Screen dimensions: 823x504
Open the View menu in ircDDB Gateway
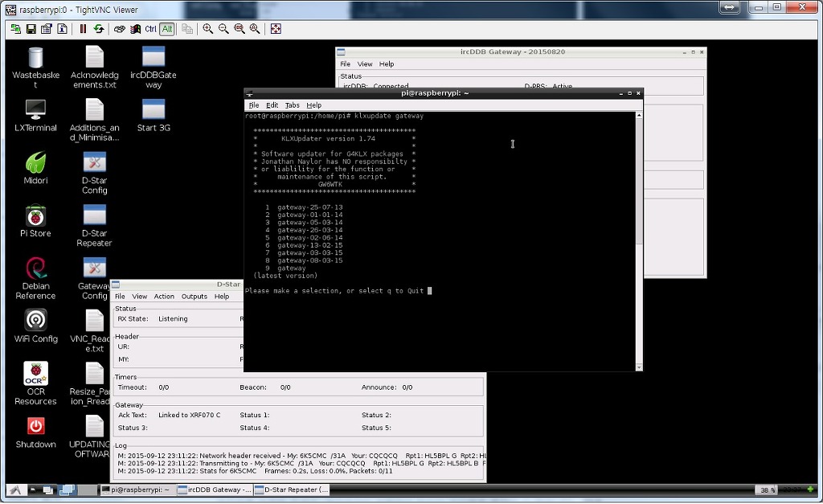[x=365, y=64]
